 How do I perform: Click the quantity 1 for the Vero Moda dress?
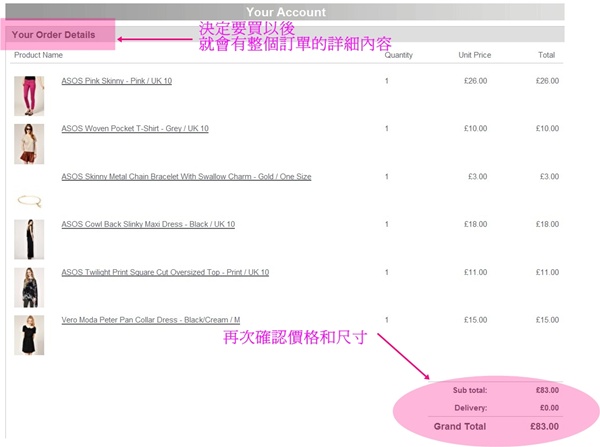(387, 320)
